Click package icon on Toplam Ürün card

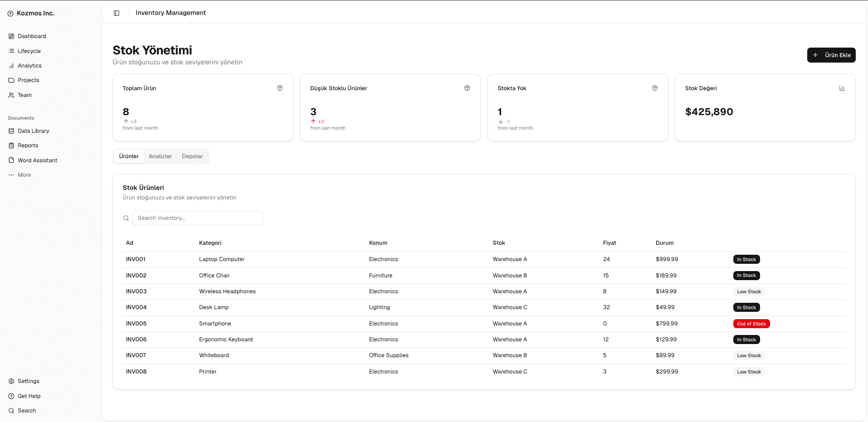click(x=280, y=88)
